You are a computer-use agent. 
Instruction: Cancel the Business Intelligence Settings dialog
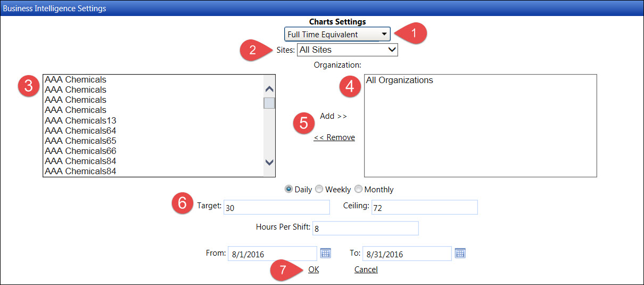point(366,270)
